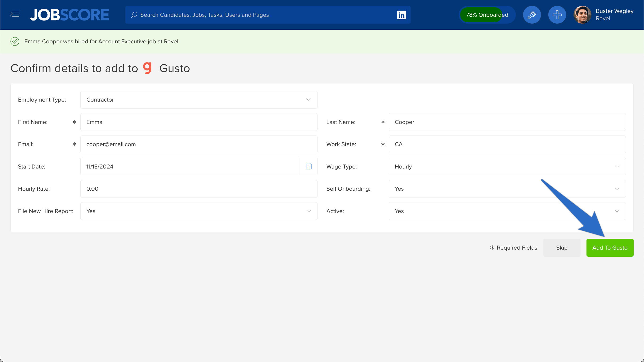Focus the Last Name field
The image size is (644, 362).
coord(507,122)
